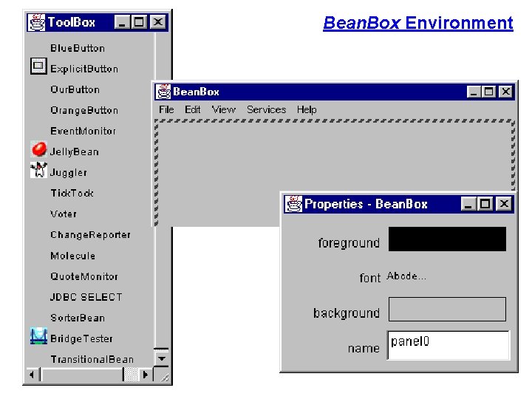Minimize the ToolBox window
Screen dimensions: 532x399
(122, 22)
